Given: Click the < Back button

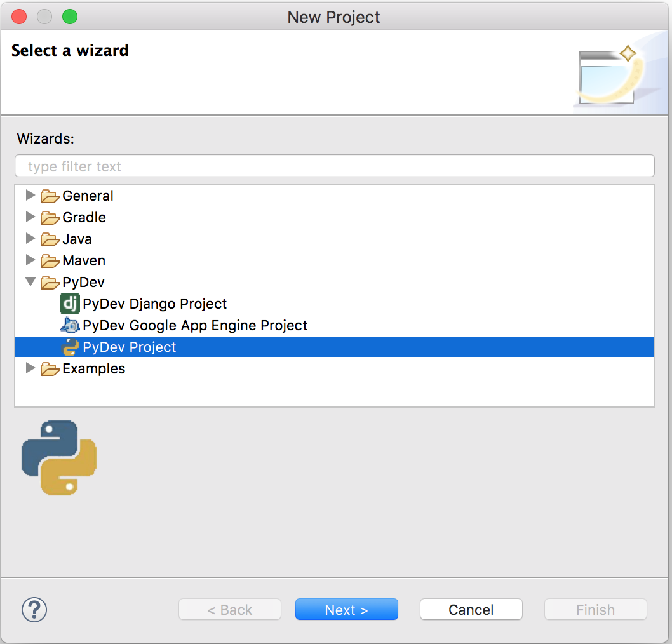Looking at the screenshot, I should tap(230, 609).
